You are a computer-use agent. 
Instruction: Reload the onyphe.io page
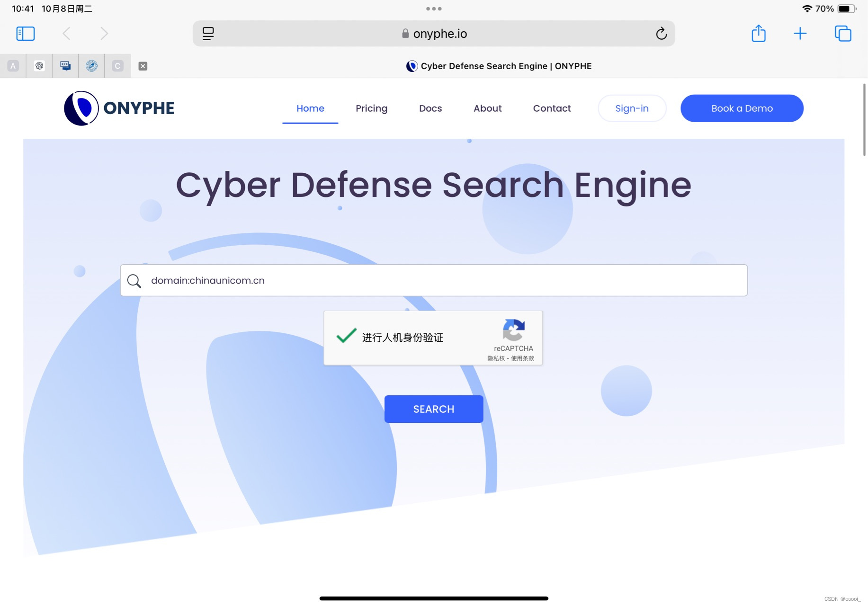click(x=661, y=34)
